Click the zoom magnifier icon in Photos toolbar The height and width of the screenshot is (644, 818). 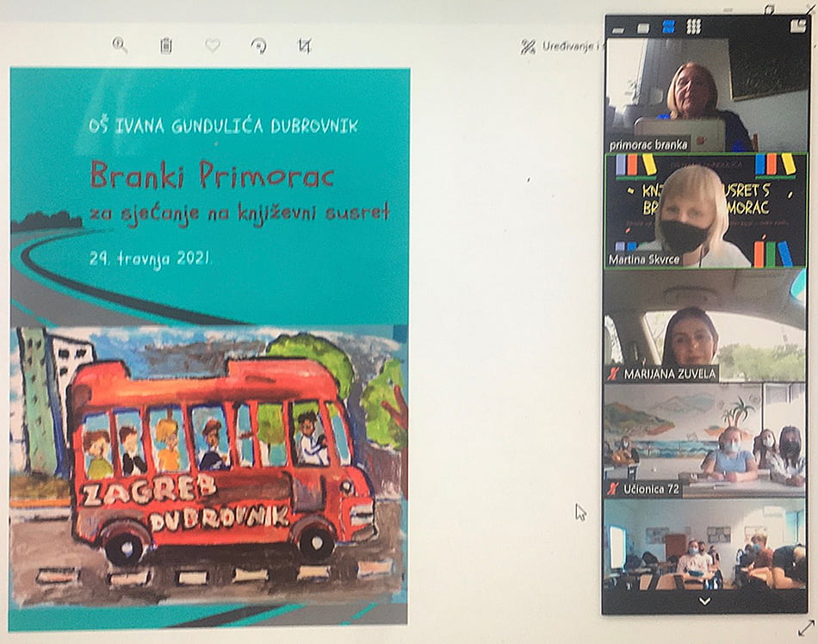(120, 46)
